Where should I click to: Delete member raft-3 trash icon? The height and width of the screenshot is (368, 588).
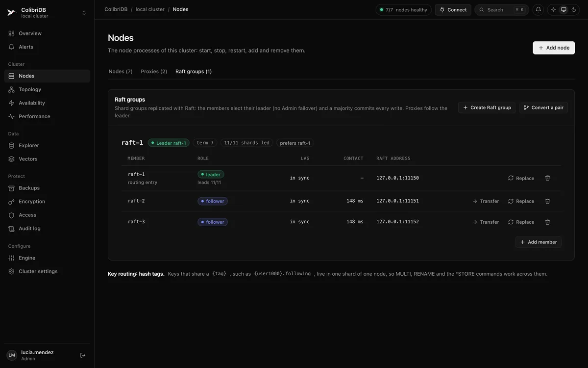pos(548,222)
